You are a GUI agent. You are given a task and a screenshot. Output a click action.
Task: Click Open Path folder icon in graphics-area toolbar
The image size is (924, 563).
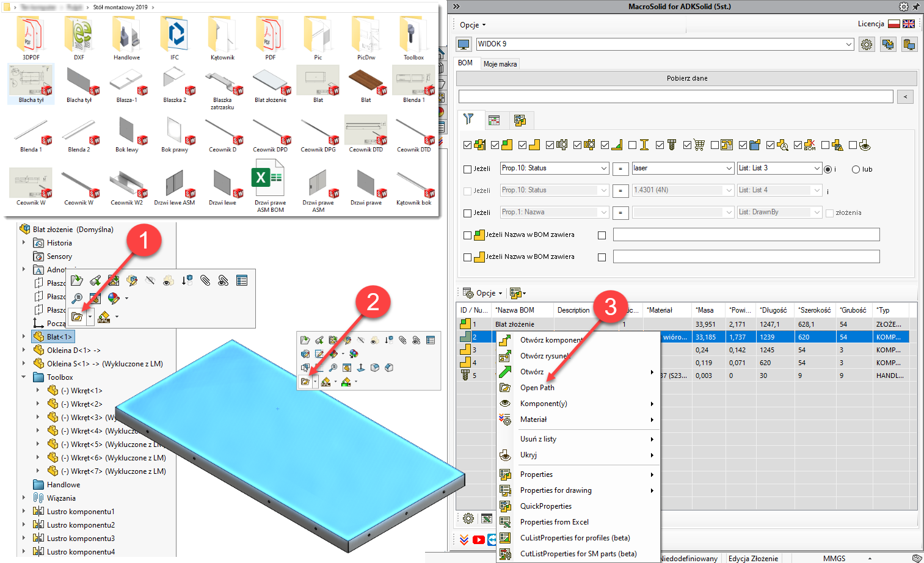click(x=305, y=382)
